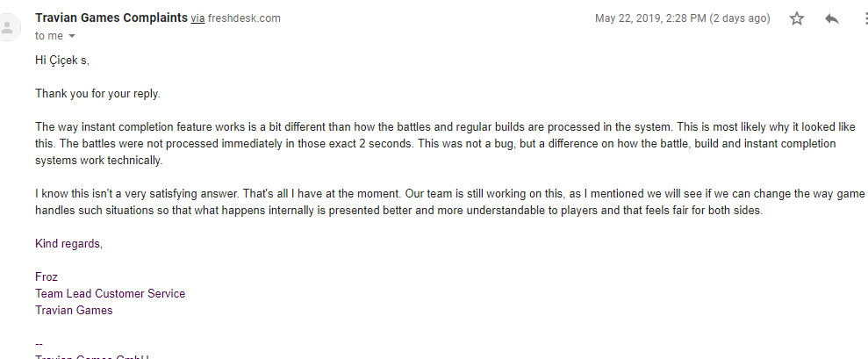Click the sender's profile avatar
868x359 pixels.
click(9, 25)
